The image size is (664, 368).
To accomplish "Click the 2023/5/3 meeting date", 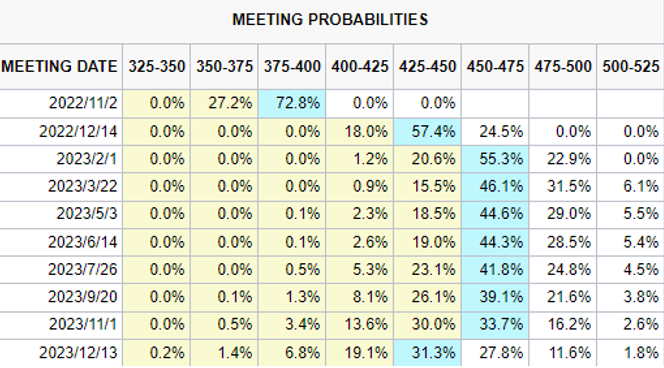I will pos(87,213).
